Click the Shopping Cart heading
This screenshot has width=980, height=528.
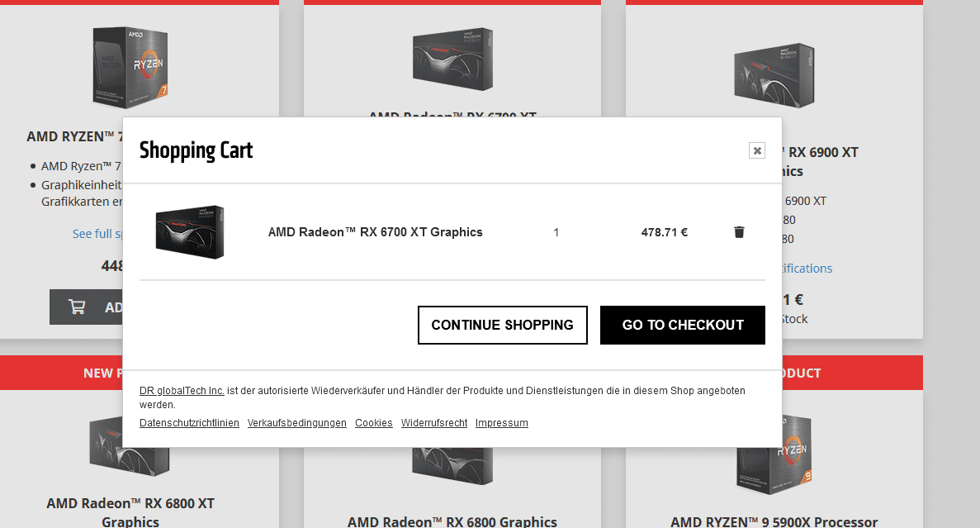click(196, 150)
